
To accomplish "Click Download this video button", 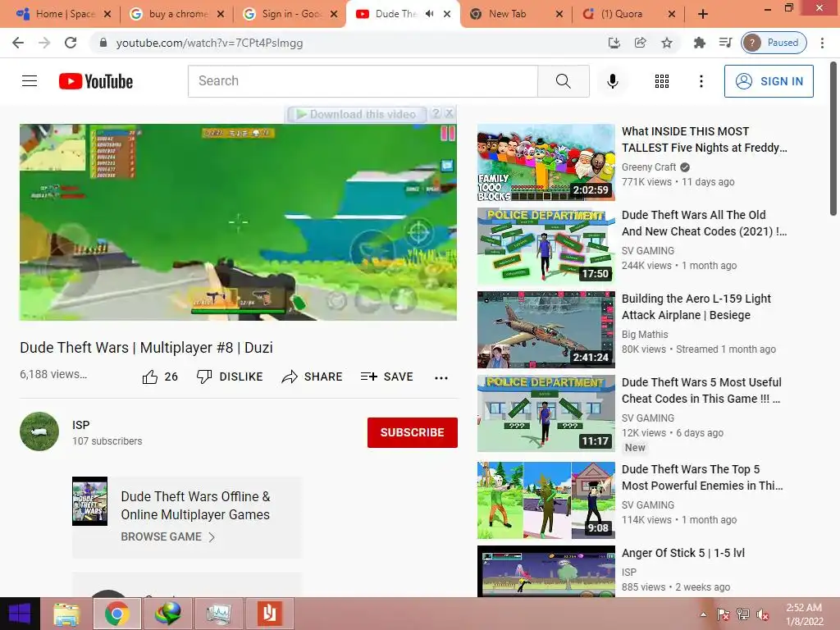I will (357, 114).
